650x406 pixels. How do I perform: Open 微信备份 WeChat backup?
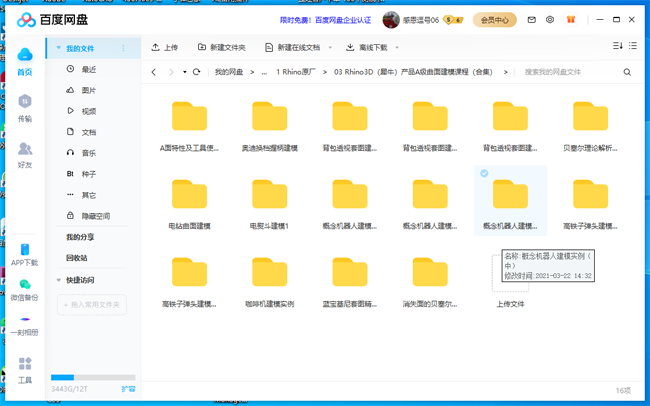(24, 289)
